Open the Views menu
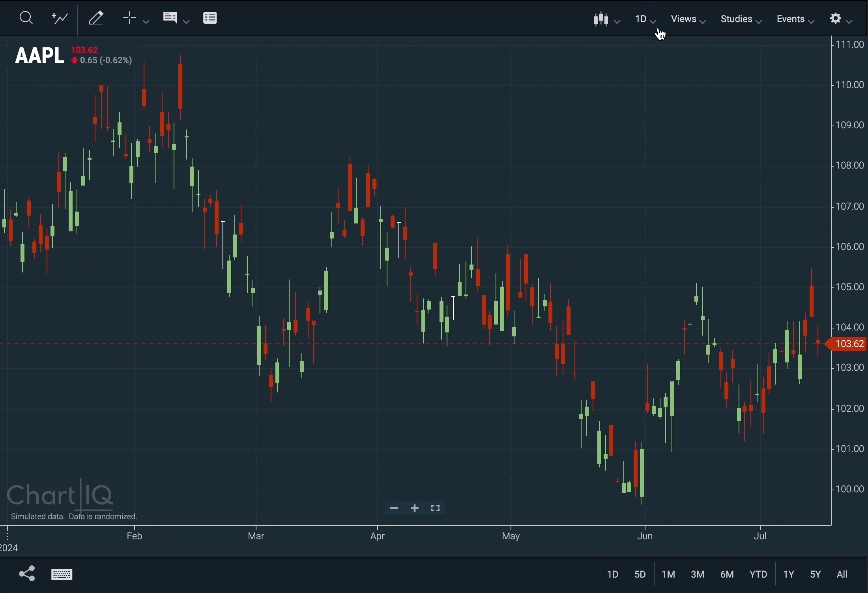The image size is (868, 593). point(688,19)
